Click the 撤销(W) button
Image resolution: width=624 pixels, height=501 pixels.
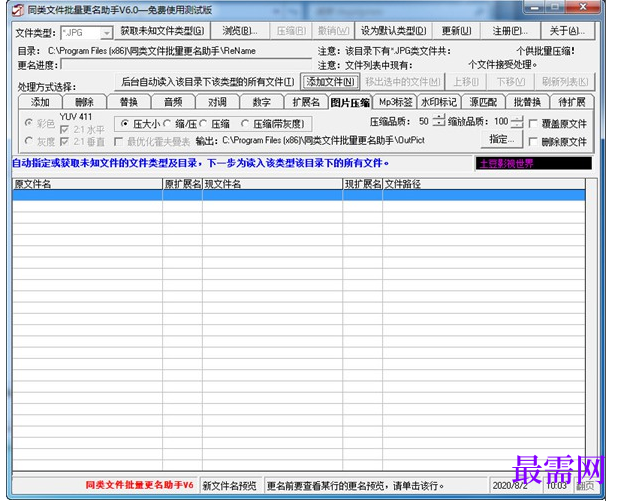[333, 31]
